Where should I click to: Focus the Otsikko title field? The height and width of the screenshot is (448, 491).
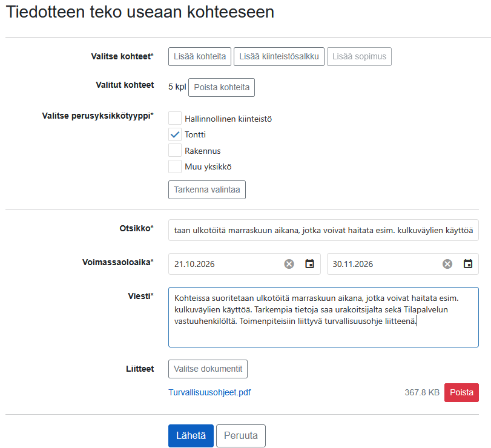click(x=323, y=230)
